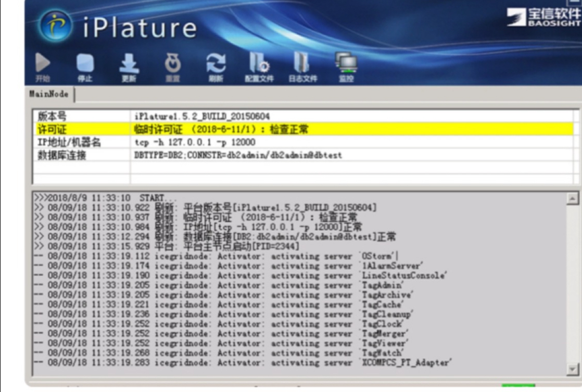Click the 更新 (Update) download icon

129,63
